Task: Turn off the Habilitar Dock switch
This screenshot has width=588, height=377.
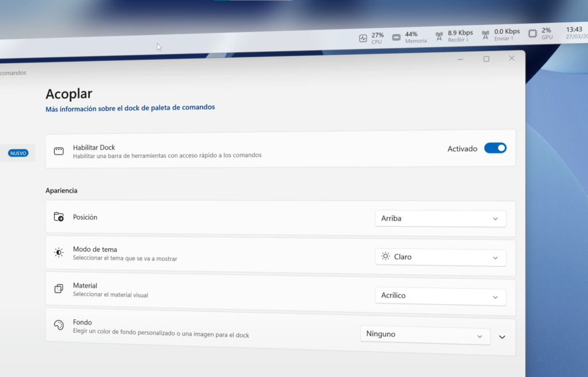Action: [495, 148]
